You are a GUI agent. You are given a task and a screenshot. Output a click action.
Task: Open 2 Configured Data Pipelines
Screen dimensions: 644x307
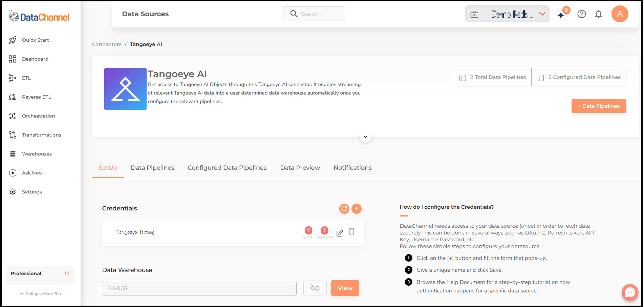point(579,77)
